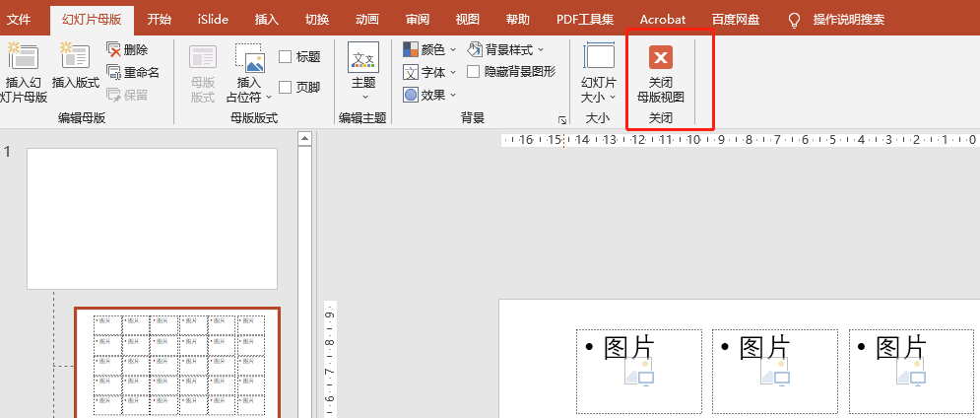
Task: Expand the Insert Placeholder dropdown arrow
Action: 269,97
